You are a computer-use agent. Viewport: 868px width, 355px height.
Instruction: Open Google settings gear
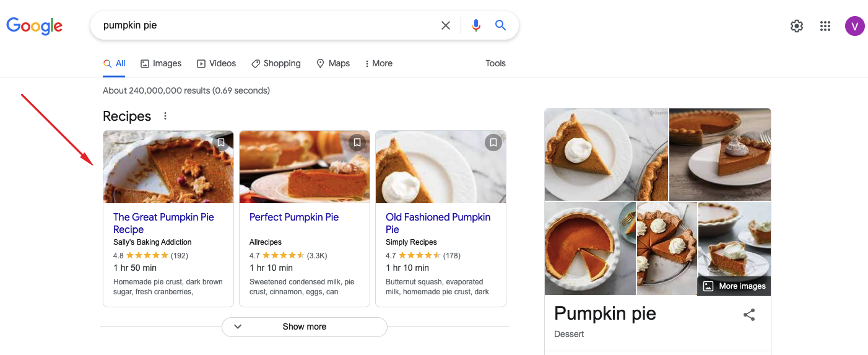796,26
